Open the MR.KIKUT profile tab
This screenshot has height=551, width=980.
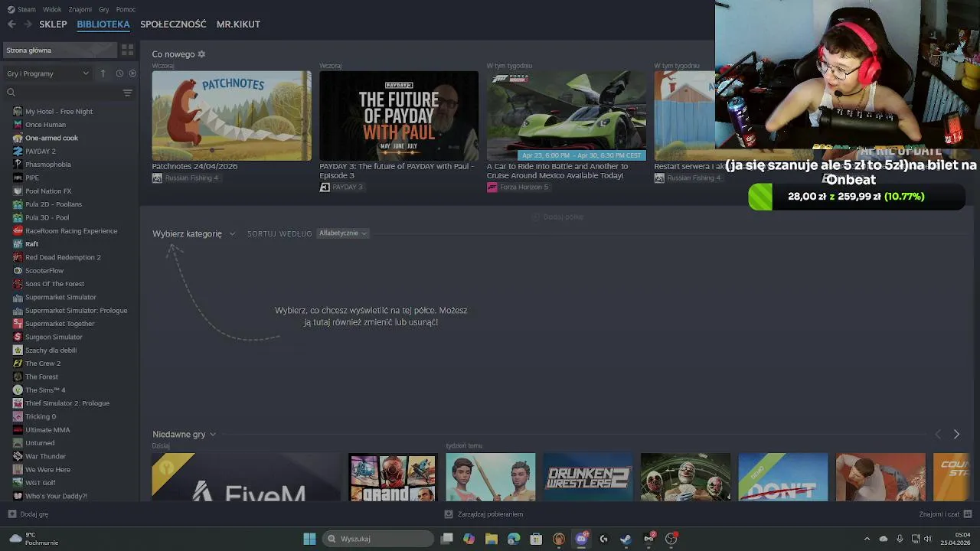(x=238, y=24)
